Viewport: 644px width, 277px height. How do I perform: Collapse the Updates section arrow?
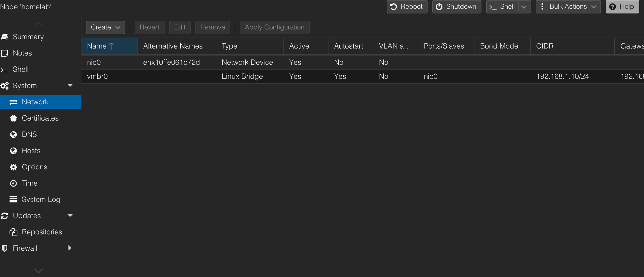pyautogui.click(x=70, y=215)
